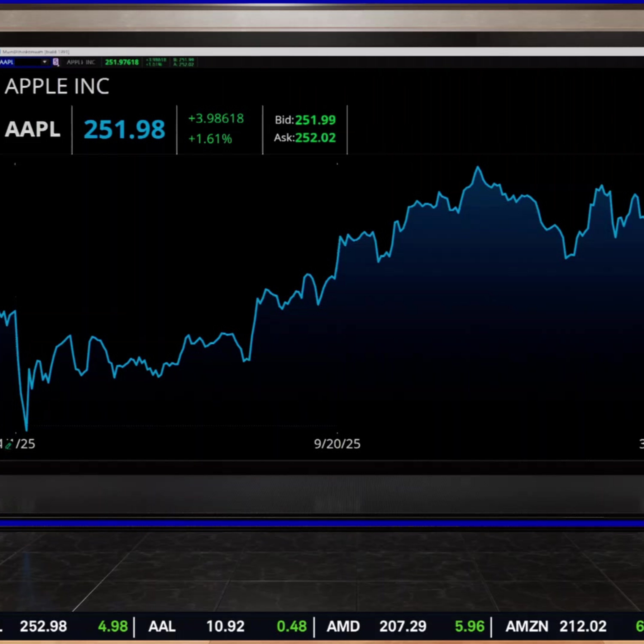This screenshot has height=644, width=644.
Task: Click the large AAPL ticker symbol
Action: [33, 129]
